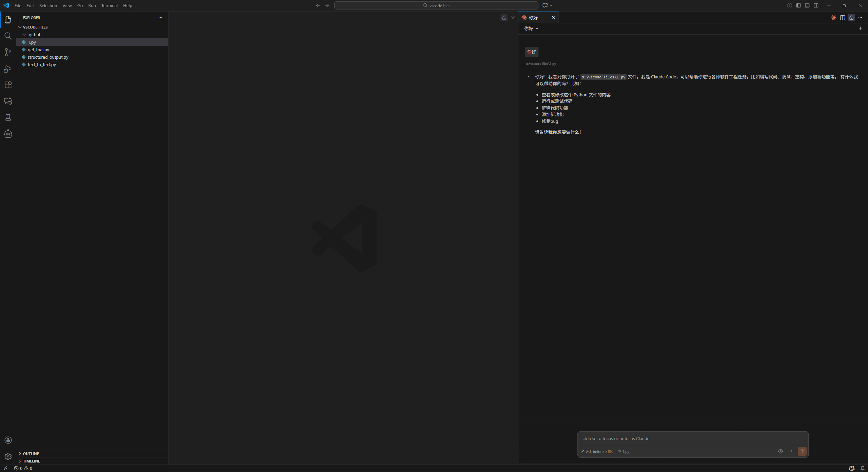The height and width of the screenshot is (472, 868).
Task: Collapse the .github folder
Action: [x=34, y=35]
